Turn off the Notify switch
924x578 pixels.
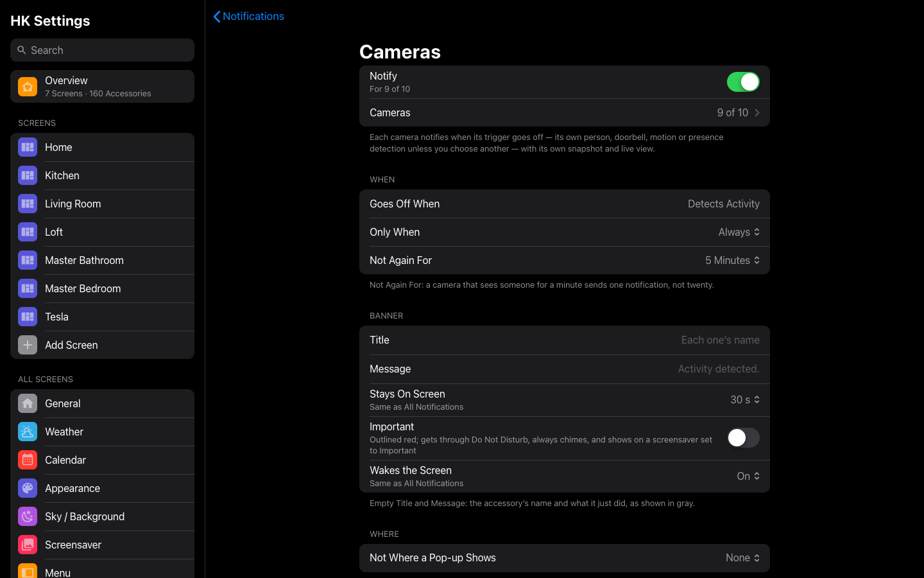(x=743, y=82)
